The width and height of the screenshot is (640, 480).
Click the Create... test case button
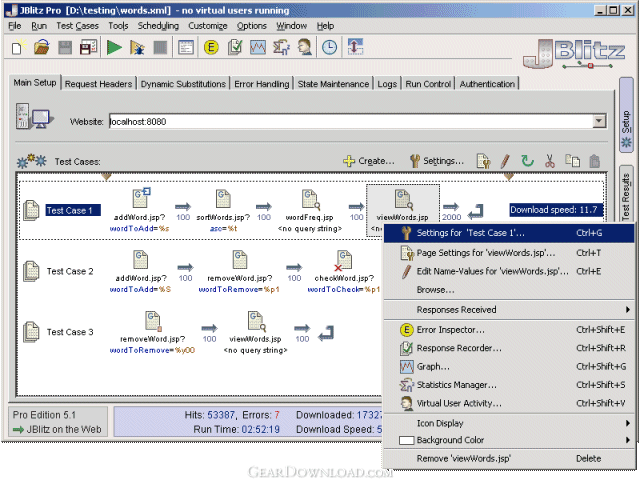point(369,161)
